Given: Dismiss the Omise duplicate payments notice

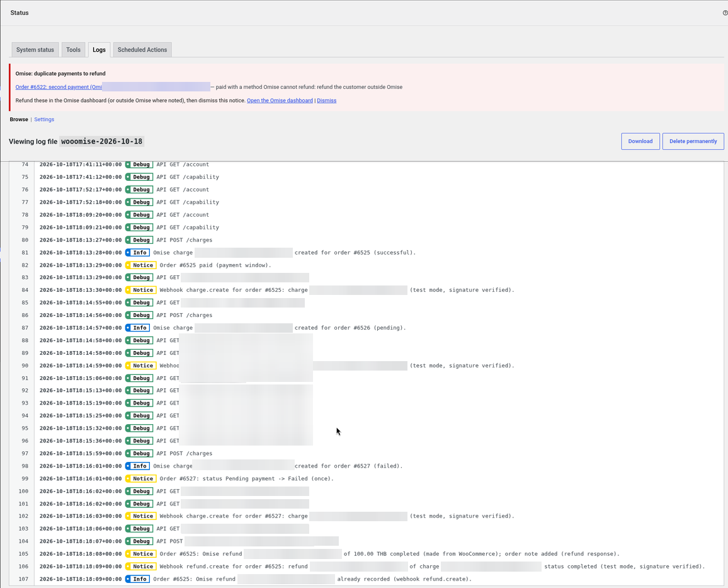Looking at the screenshot, I should point(326,100).
